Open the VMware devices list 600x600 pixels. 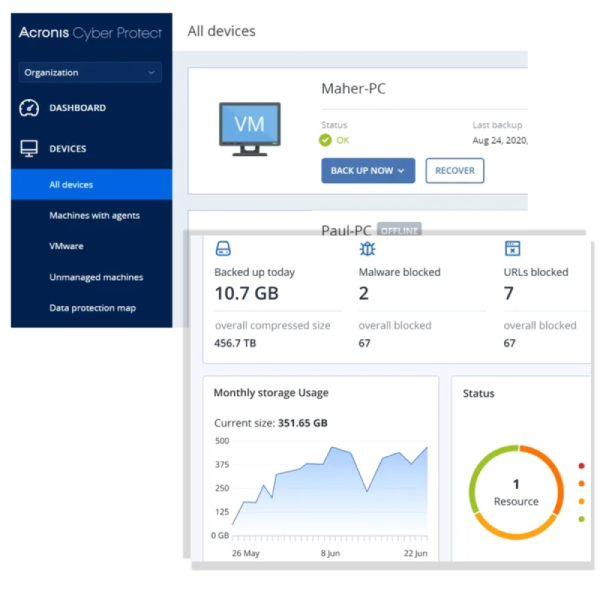(x=66, y=246)
